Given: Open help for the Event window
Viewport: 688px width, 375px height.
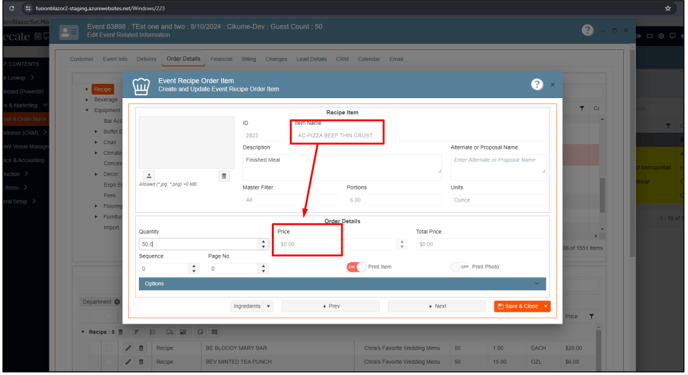Looking at the screenshot, I should (588, 30).
